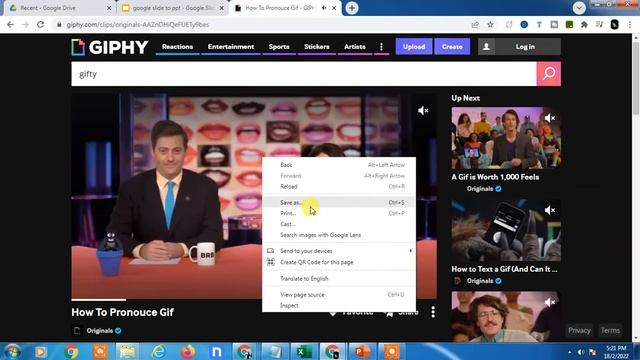Open the tab search dropdown arrow
Screen dimensions: 640x360
click(579, 8)
